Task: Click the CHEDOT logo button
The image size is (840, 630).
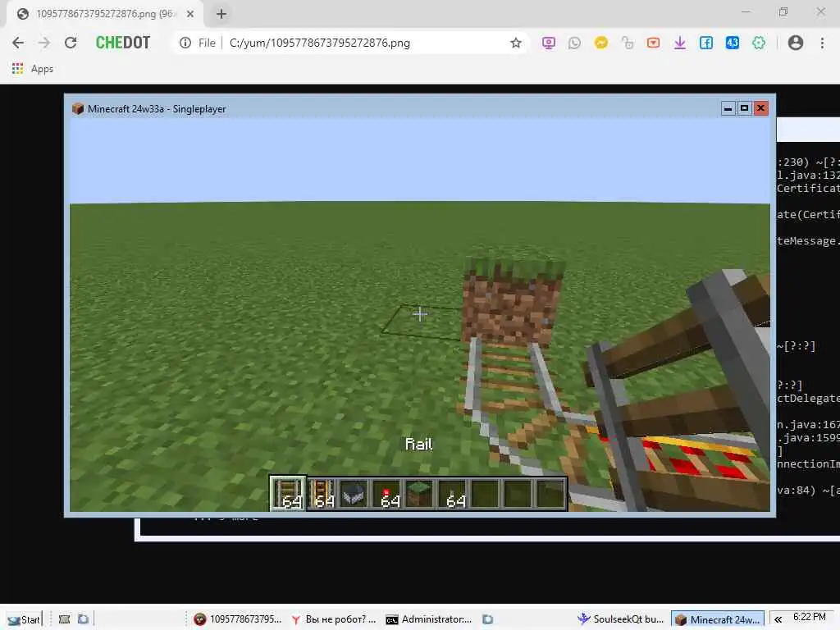Action: coord(123,43)
